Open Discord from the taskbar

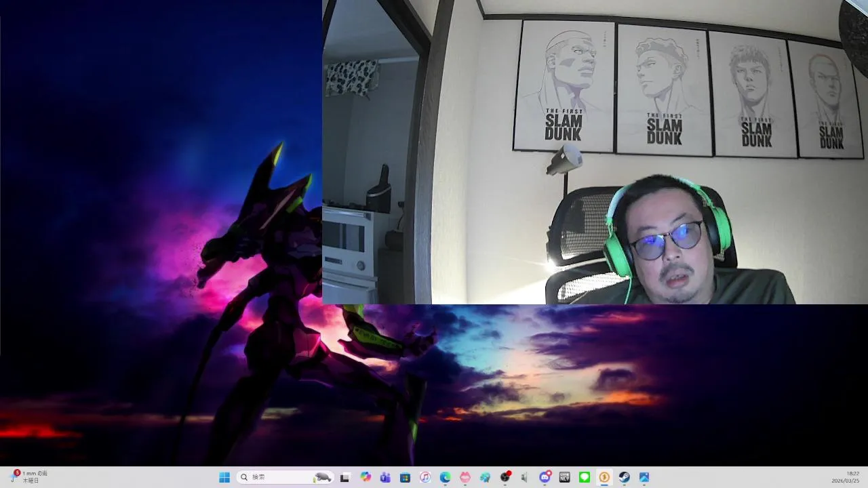[x=545, y=477]
